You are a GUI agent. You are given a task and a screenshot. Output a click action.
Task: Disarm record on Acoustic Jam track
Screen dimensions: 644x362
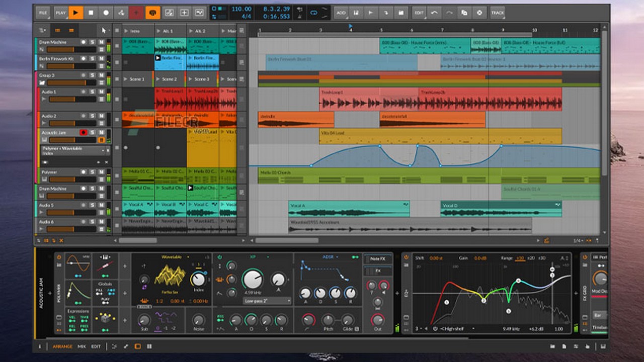tap(84, 132)
